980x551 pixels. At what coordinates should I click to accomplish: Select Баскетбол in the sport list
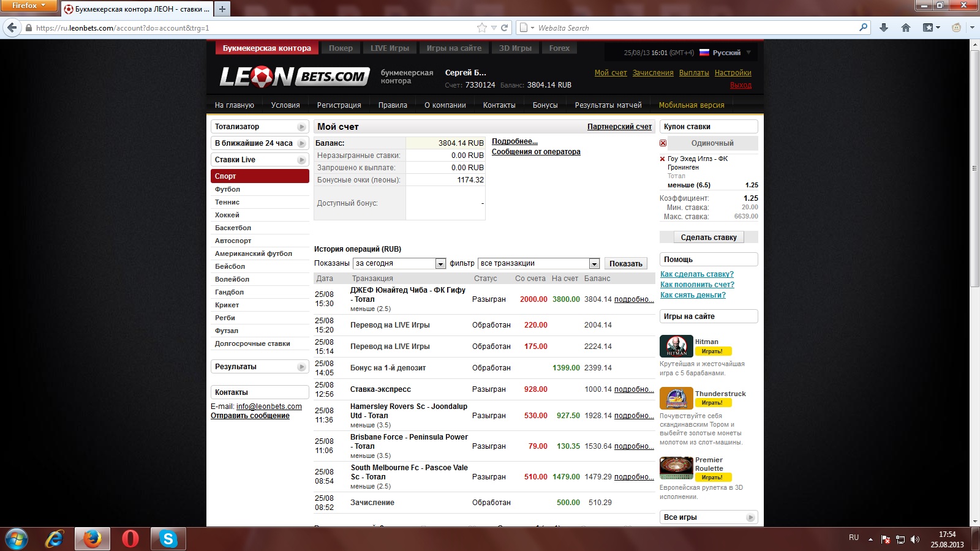coord(233,228)
